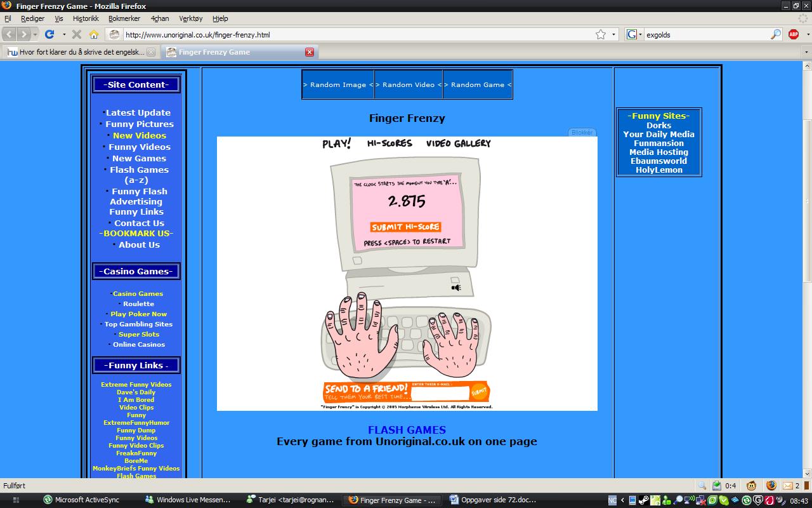Viewport: 812px width, 508px height.
Task: Open the Bokmerker menu
Action: pyautogui.click(x=124, y=18)
